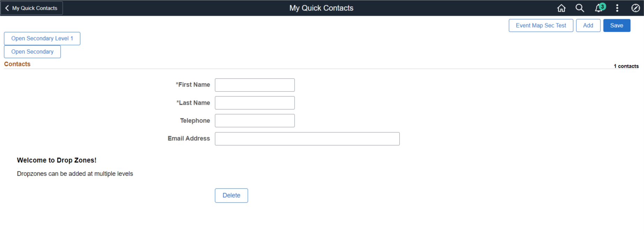Go to the Home page icon
Viewport: 644px width, 235px height.
(x=561, y=8)
